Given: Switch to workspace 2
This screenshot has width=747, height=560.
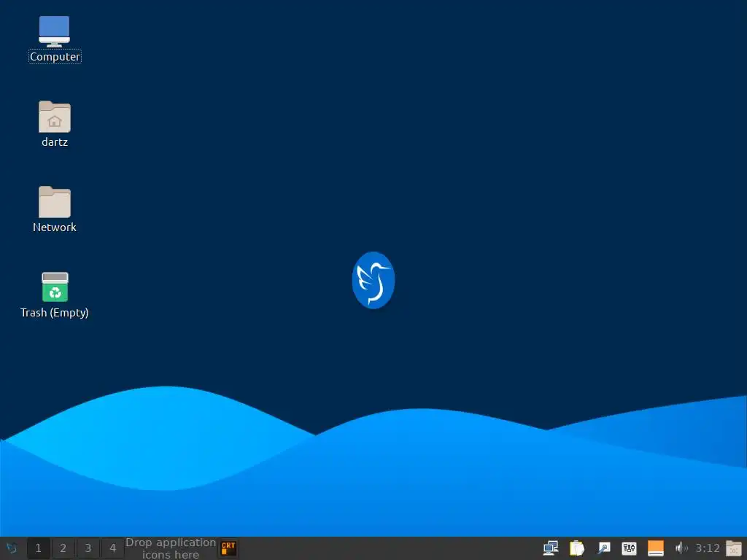Looking at the screenshot, I should click(63, 548).
